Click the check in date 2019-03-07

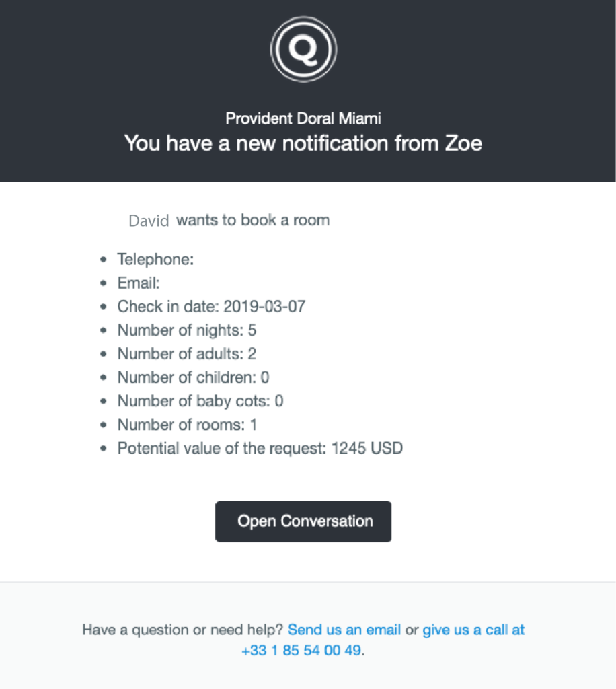pos(264,307)
